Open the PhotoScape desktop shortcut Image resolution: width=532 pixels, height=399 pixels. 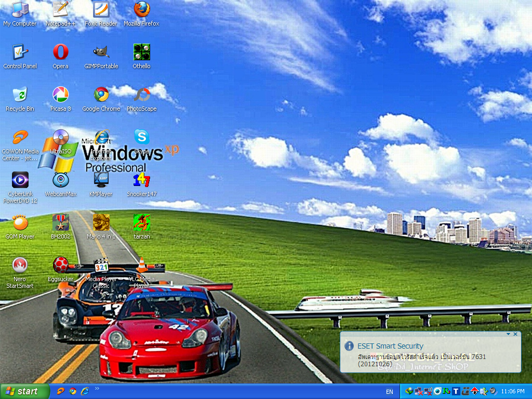pyautogui.click(x=141, y=99)
